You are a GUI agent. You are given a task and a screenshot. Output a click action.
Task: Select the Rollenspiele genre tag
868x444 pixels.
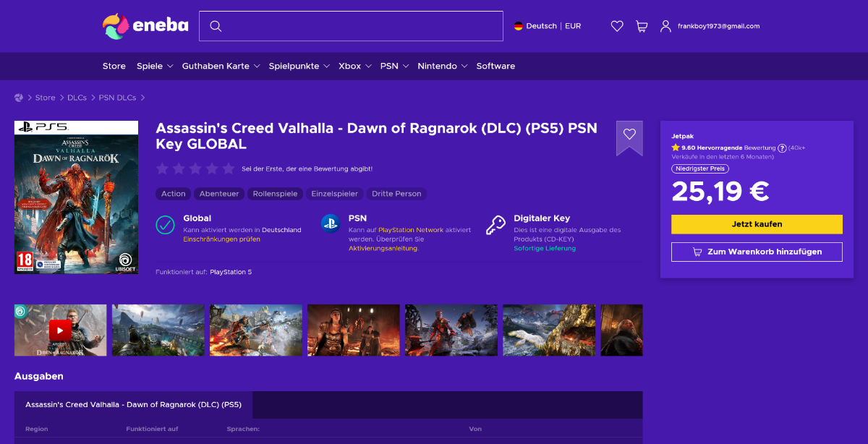click(275, 194)
